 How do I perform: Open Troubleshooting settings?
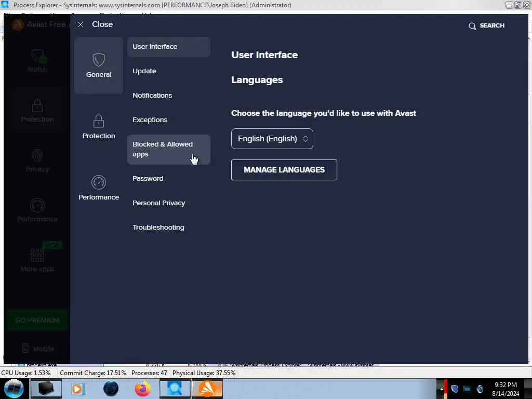pyautogui.click(x=169, y=228)
